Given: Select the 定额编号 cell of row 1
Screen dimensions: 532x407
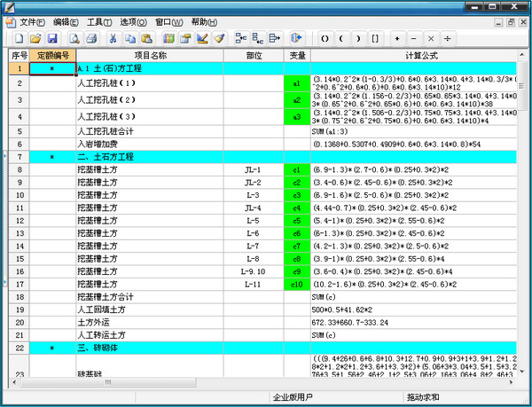Looking at the screenshot, I should click(x=52, y=68).
